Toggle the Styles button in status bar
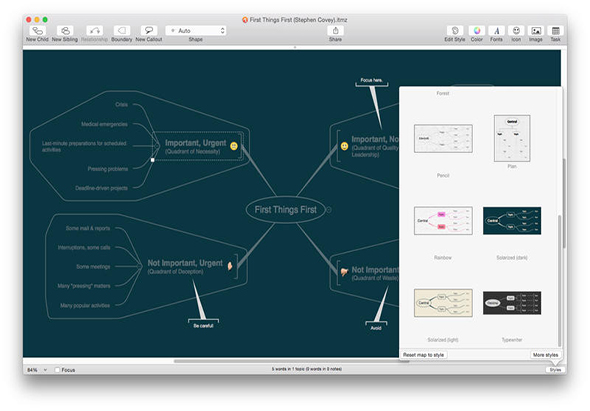The image size is (590, 411). tap(555, 370)
